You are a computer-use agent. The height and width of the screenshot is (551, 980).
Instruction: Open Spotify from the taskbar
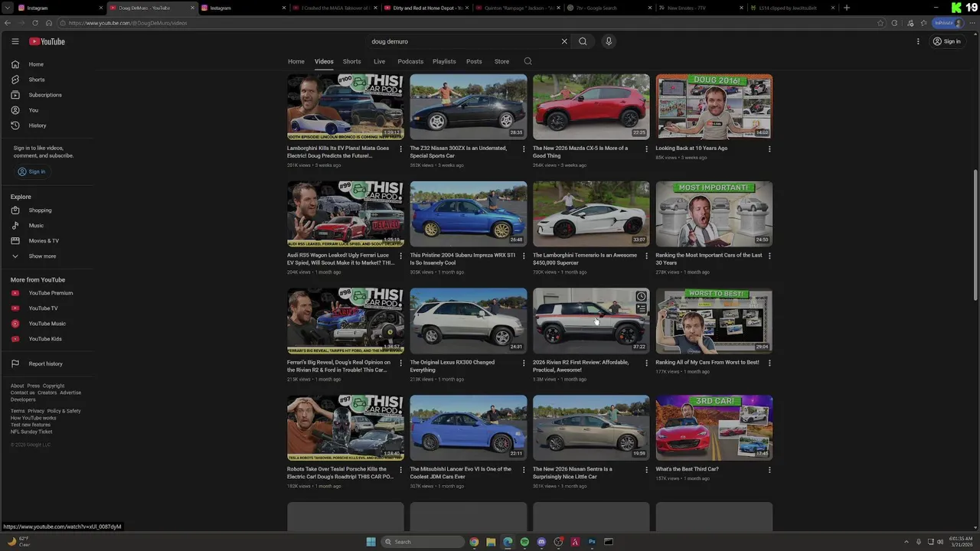tap(524, 542)
